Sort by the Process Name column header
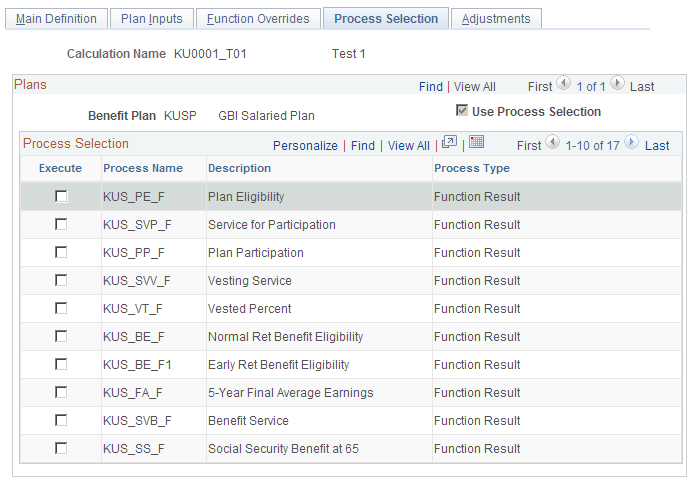Viewport: 693px width, 481px height. (x=143, y=168)
